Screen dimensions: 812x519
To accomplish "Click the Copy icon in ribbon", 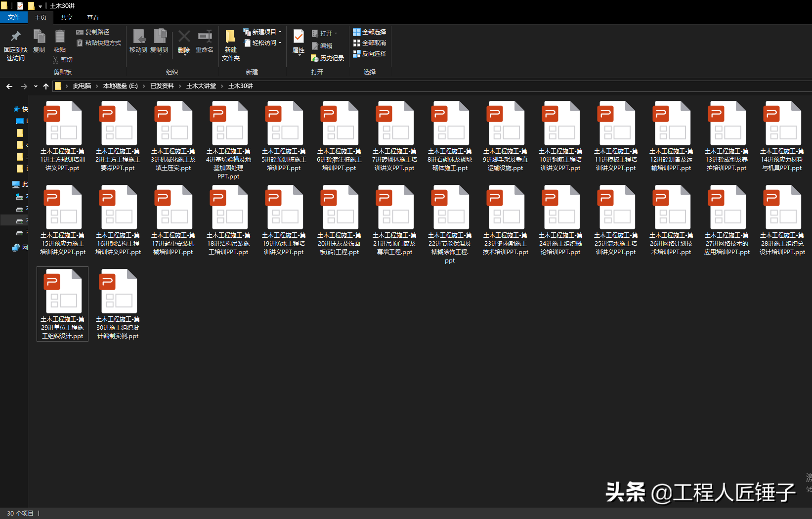I will (x=39, y=37).
